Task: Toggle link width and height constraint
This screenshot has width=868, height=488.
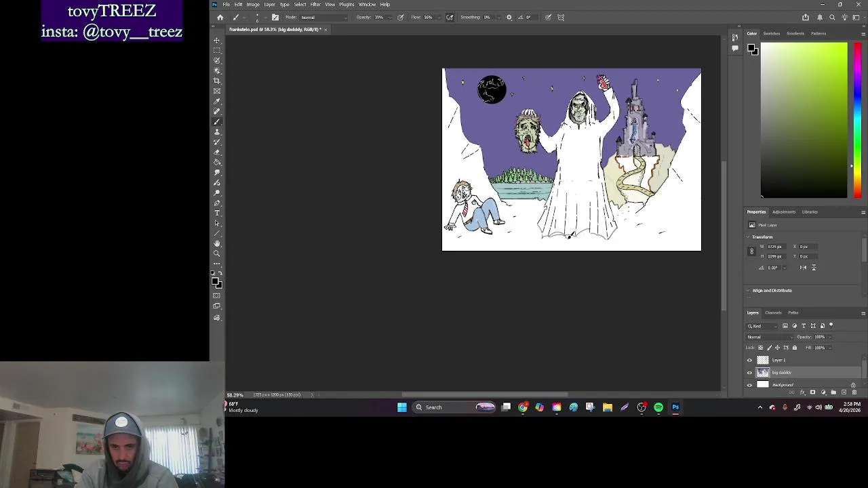Action: [x=751, y=251]
